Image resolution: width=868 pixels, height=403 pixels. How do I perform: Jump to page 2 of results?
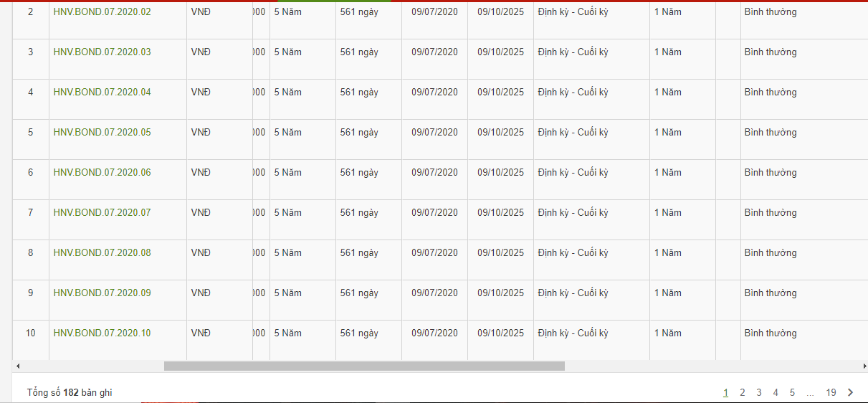pyautogui.click(x=743, y=392)
